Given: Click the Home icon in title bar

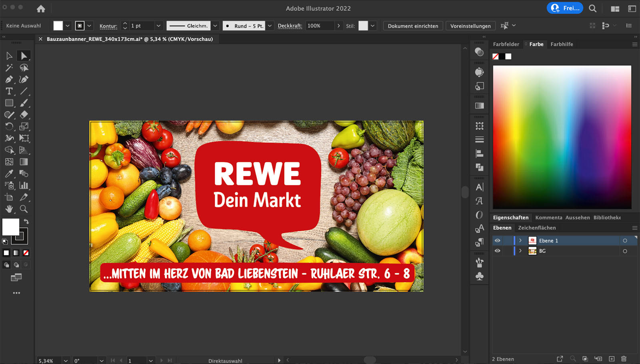Looking at the screenshot, I should [x=41, y=8].
